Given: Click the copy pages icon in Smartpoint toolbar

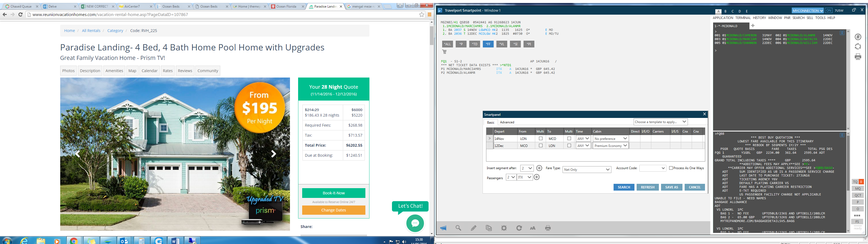Looking at the screenshot, I should coord(489,228).
